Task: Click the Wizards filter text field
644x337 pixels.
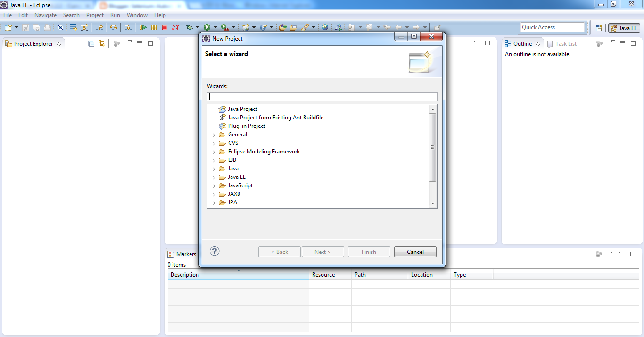Action: pos(322,96)
